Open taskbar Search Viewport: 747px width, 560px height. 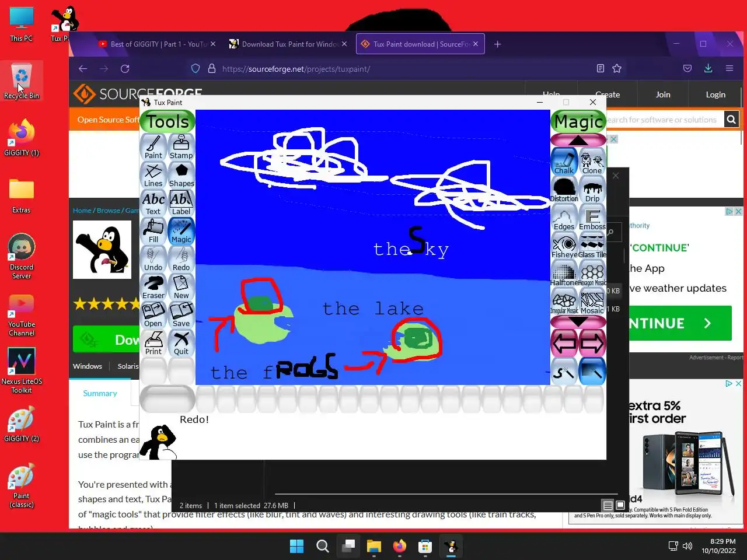322,546
